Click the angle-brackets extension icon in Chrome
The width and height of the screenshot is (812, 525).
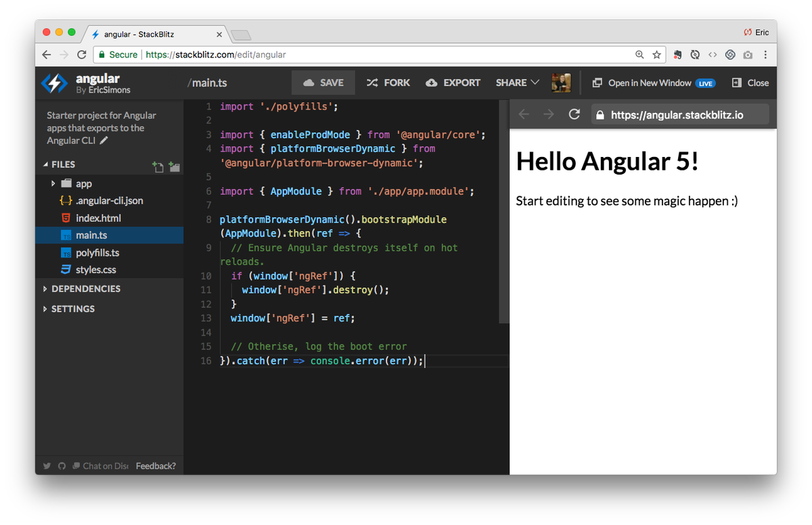pyautogui.click(x=713, y=55)
